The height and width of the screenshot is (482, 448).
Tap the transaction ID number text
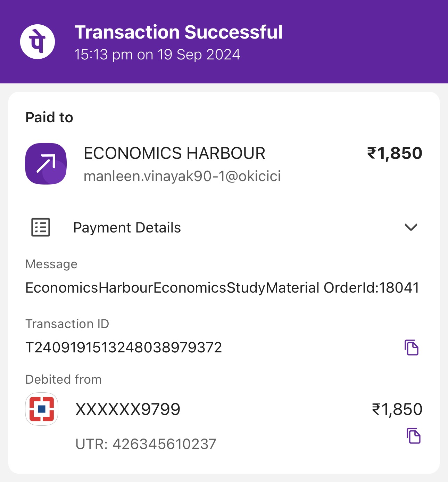click(x=124, y=348)
